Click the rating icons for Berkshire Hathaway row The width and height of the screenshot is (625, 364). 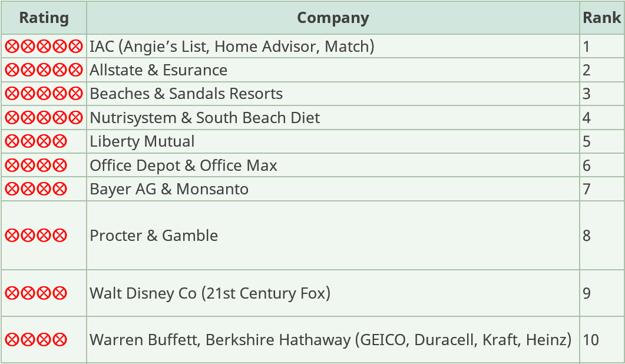tap(36, 340)
